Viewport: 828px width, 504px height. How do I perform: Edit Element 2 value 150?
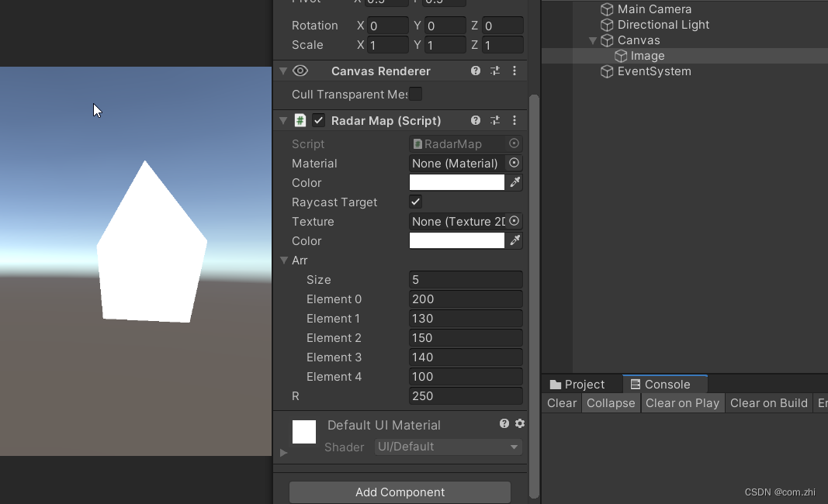coord(466,338)
